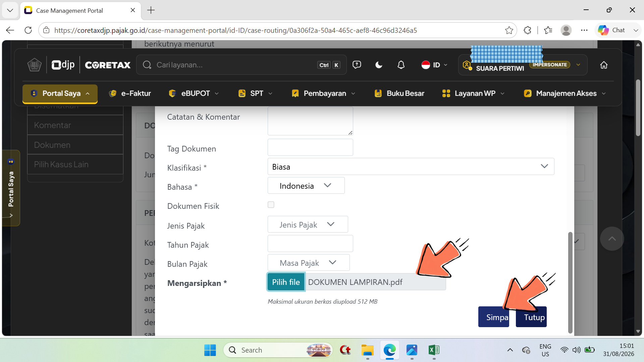Image resolution: width=644 pixels, height=362 pixels.
Task: Close the dialog with Tutup button
Action: (x=531, y=317)
